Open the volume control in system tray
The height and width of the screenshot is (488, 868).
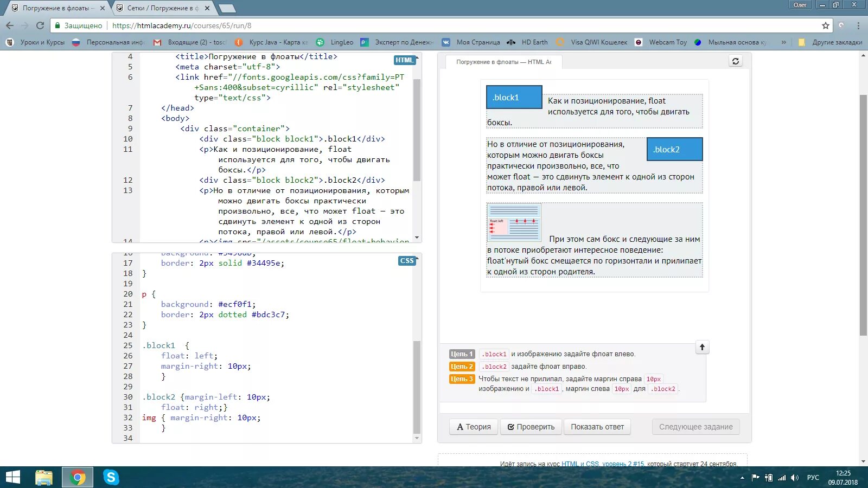795,478
